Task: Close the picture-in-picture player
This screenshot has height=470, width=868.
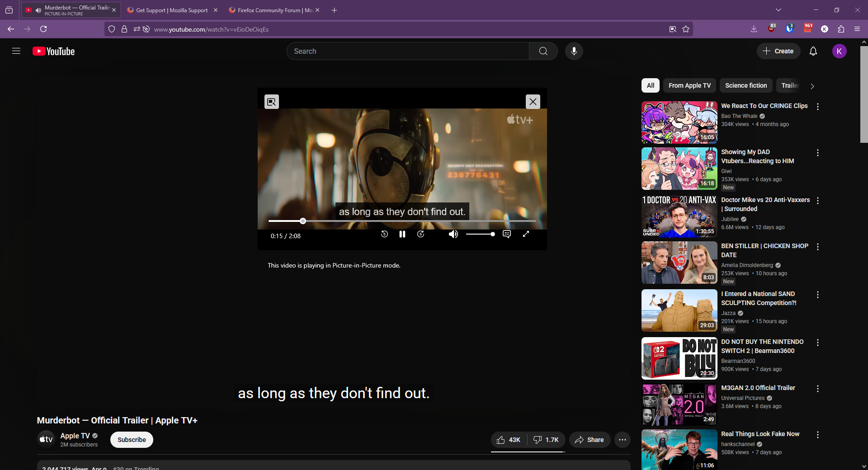Action: pos(533,102)
